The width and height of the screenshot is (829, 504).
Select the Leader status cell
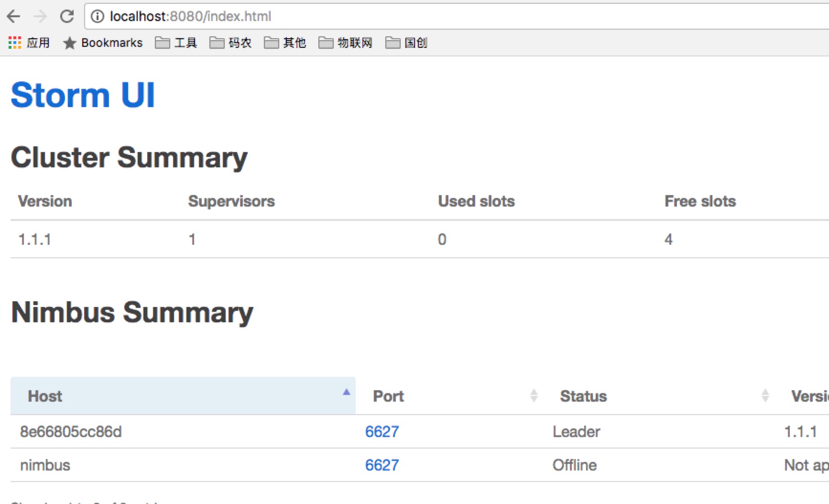click(x=576, y=432)
